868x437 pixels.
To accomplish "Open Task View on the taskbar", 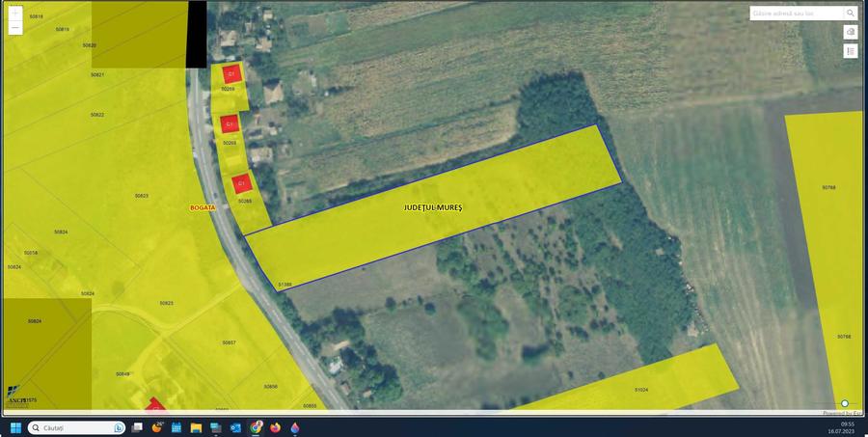I will pyautogui.click(x=137, y=427).
